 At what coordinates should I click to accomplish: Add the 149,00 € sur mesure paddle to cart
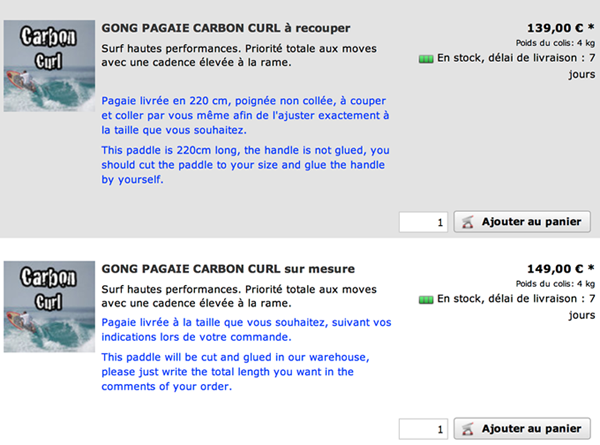[x=522, y=429]
